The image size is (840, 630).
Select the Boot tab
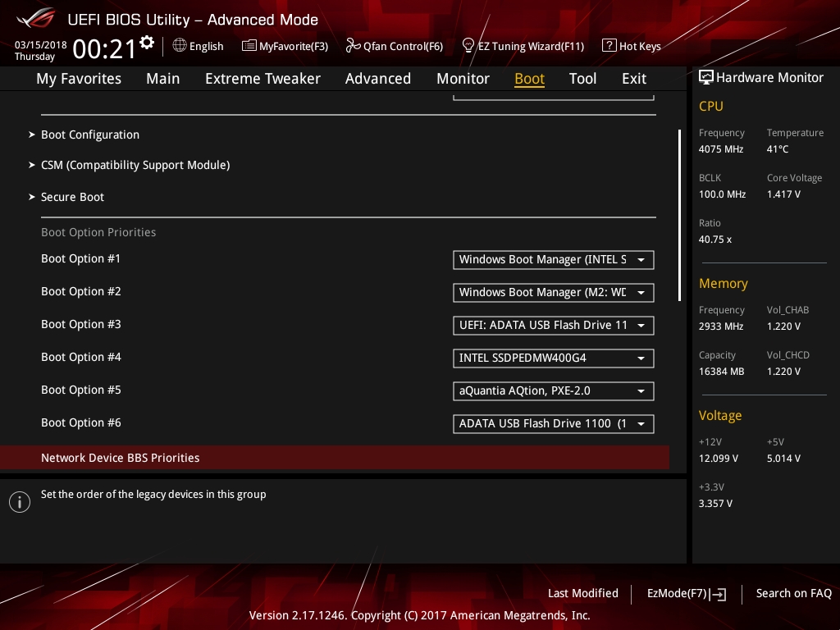click(x=529, y=79)
